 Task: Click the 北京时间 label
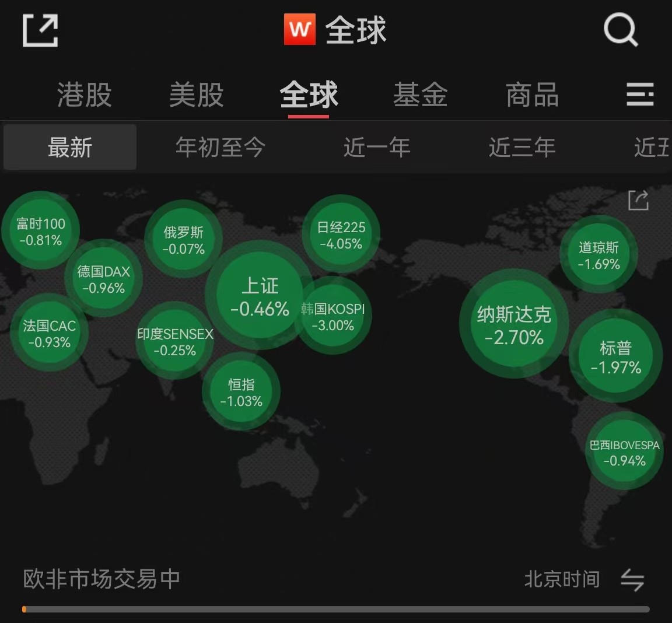coord(562,579)
